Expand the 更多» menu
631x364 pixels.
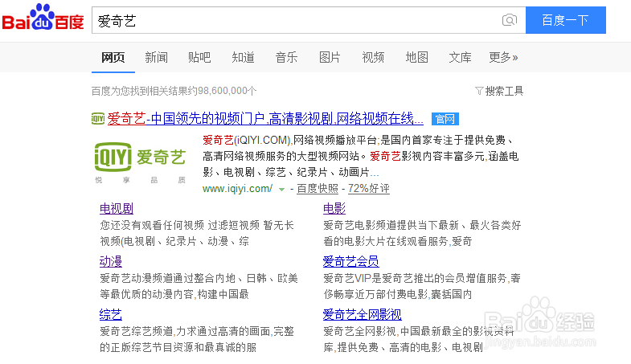(x=503, y=58)
